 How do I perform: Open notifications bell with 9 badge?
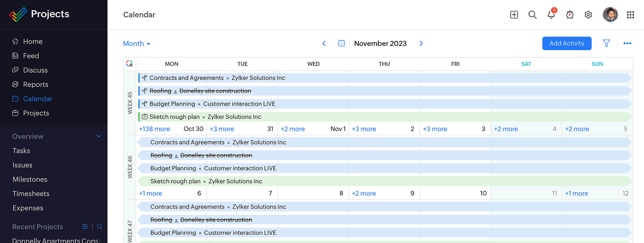point(551,15)
